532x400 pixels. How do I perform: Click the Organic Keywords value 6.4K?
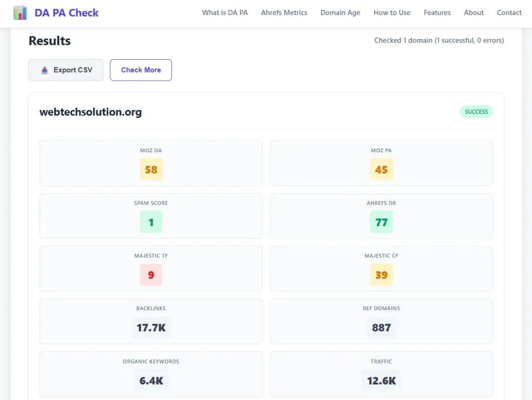[x=151, y=380]
